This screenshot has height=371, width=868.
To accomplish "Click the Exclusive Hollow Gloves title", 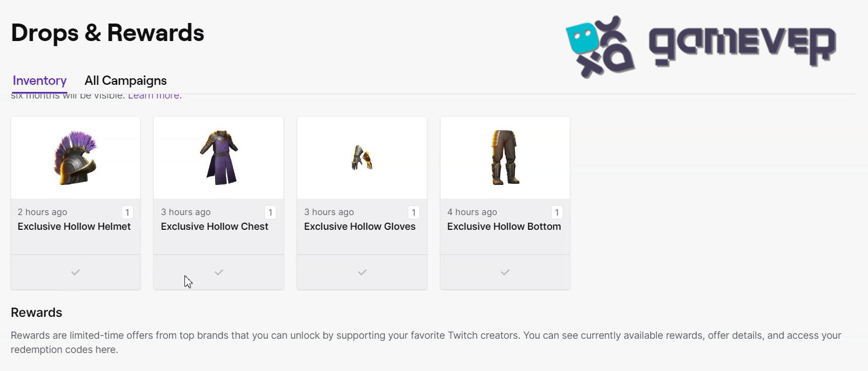I will point(360,227).
